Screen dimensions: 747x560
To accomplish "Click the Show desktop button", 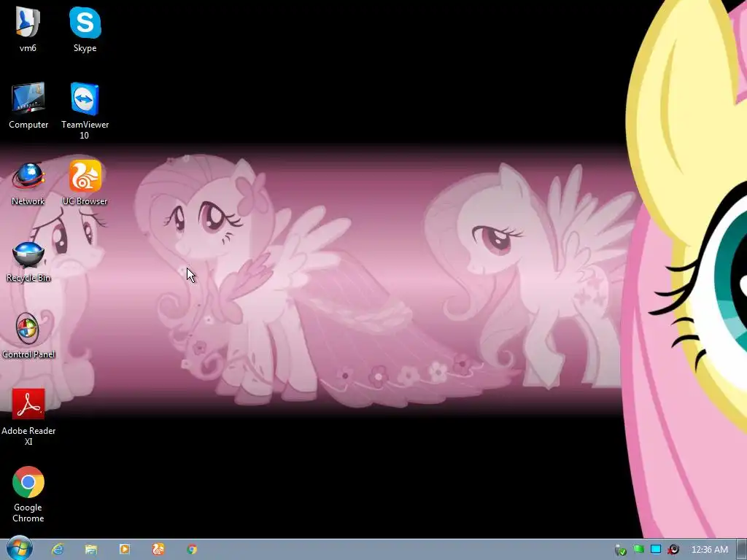I will coord(742,550).
